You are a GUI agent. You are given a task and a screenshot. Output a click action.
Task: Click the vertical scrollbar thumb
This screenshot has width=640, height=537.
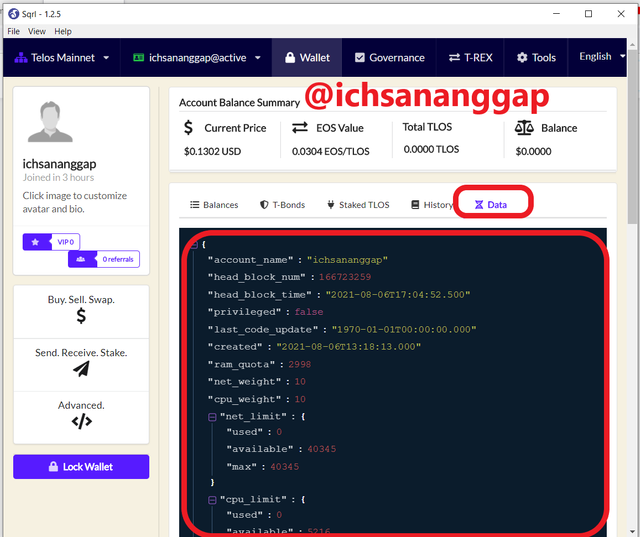[632, 137]
